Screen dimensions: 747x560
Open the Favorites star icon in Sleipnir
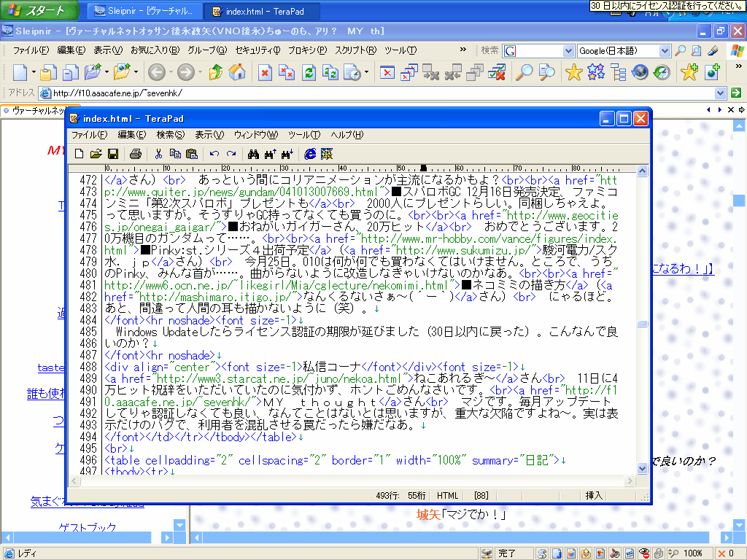pos(573,72)
